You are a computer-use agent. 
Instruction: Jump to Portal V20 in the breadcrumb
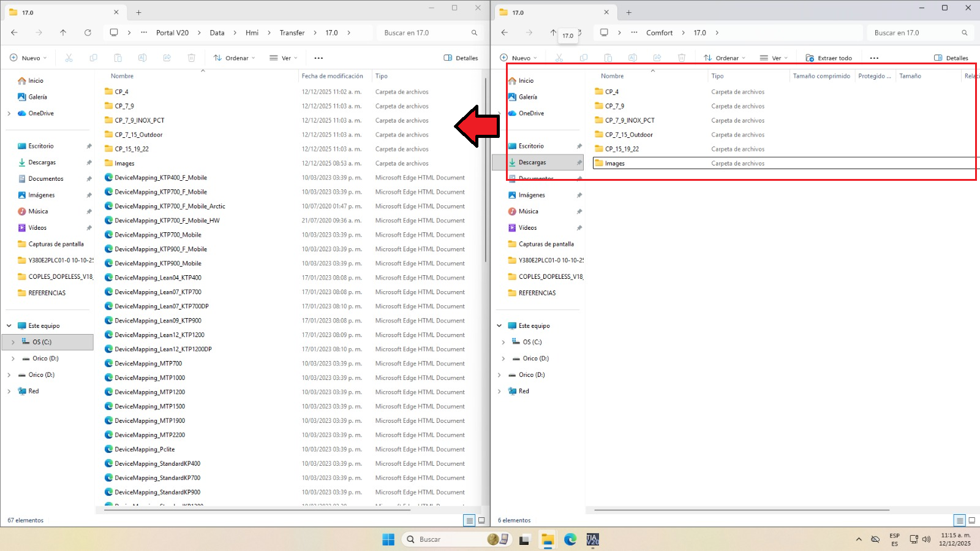point(172,32)
